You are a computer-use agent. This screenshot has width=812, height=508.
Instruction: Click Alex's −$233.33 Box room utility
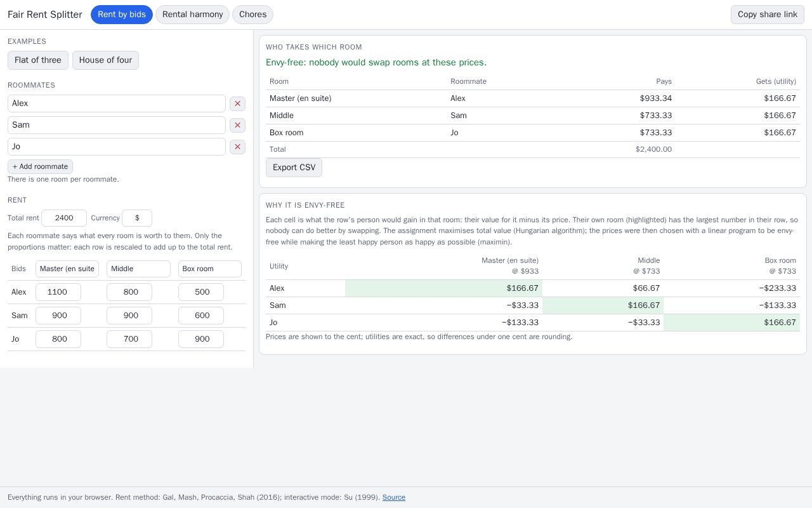coord(731,288)
